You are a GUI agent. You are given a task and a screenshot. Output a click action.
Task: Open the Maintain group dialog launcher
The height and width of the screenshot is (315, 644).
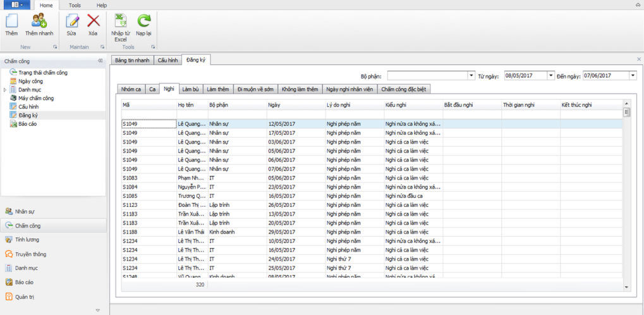click(x=102, y=47)
